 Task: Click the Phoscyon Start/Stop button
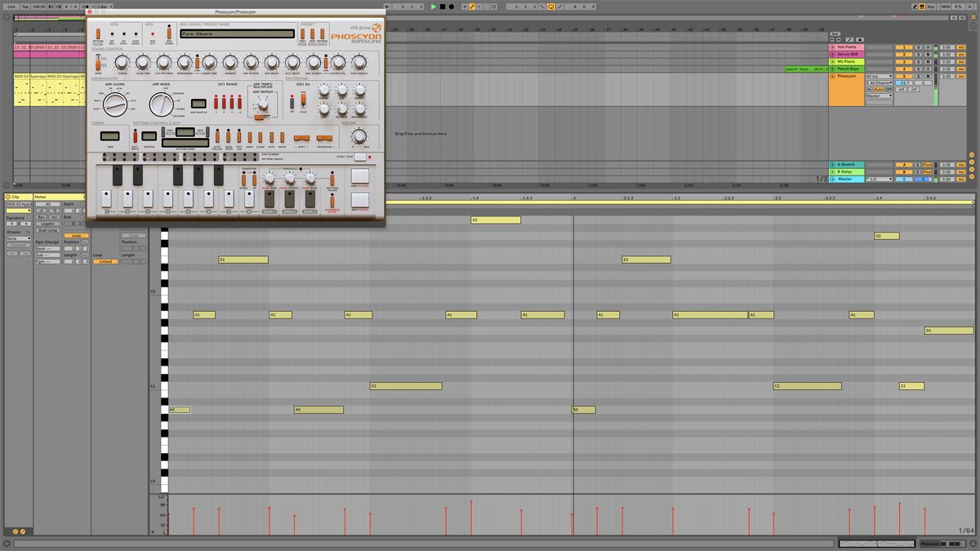360,157
